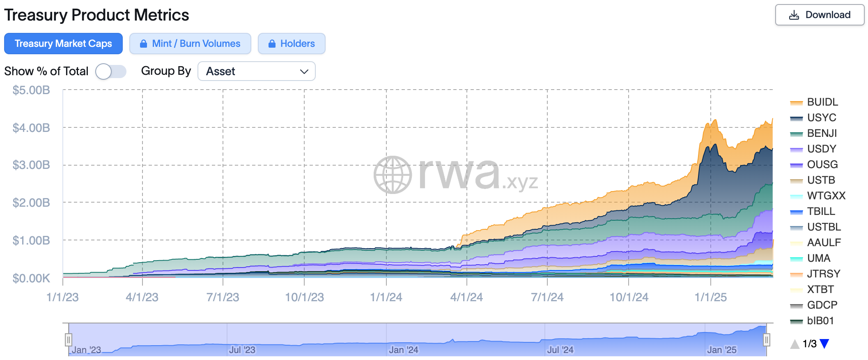Click the Jan '24 area in range navigator
Screen dimensions: 868x360
point(403,349)
